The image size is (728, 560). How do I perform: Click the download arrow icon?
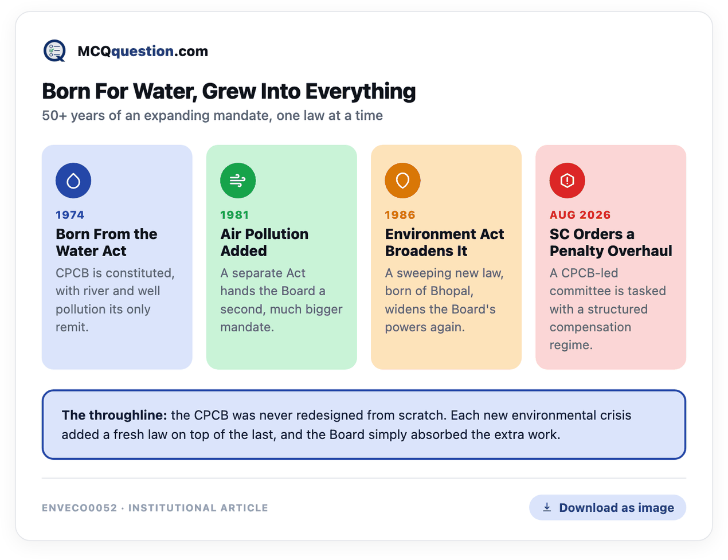click(x=547, y=507)
